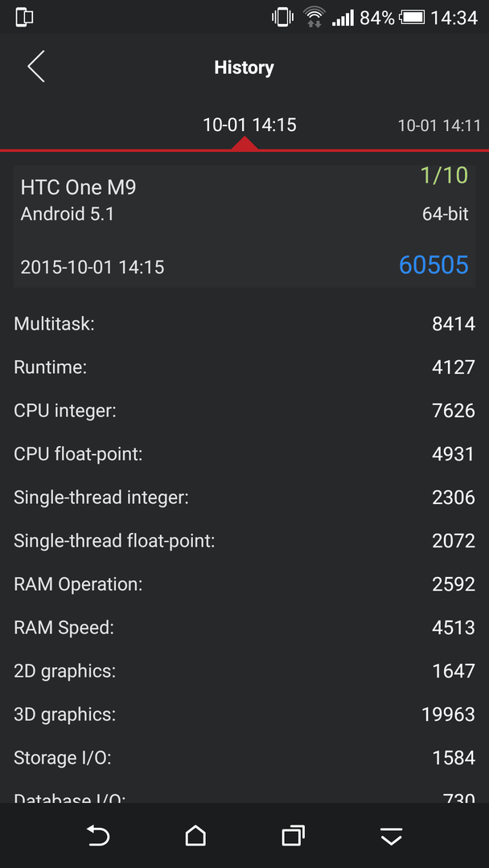Viewport: 489px width, 868px height.
Task: Tap the Storage I/O score row
Action: pos(244,757)
